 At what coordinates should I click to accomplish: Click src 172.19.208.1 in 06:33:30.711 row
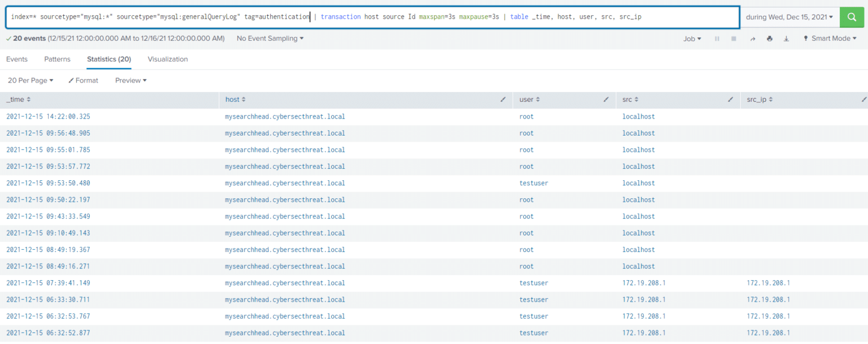[644, 300]
